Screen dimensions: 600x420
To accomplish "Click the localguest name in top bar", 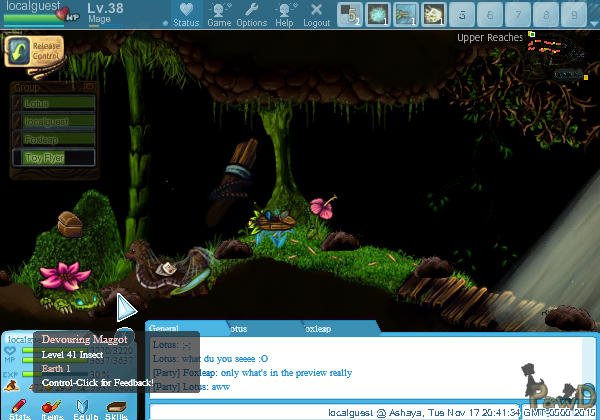I will point(33,5).
